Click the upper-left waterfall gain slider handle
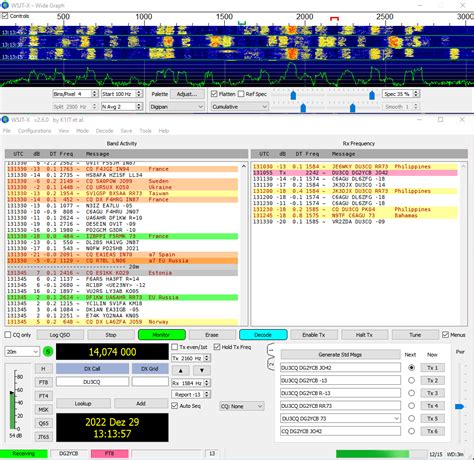This screenshot has width=474, height=460. 293,95
